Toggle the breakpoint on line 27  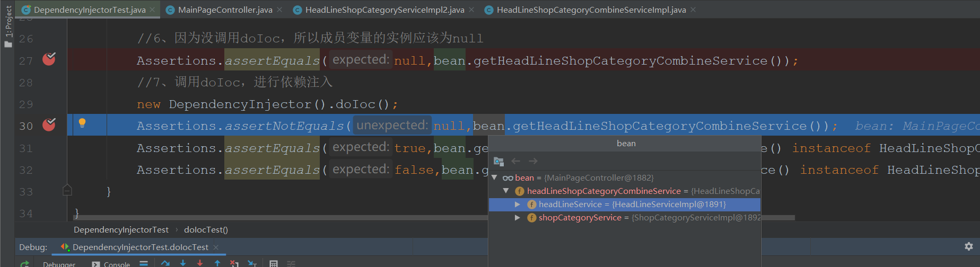tap(49, 59)
